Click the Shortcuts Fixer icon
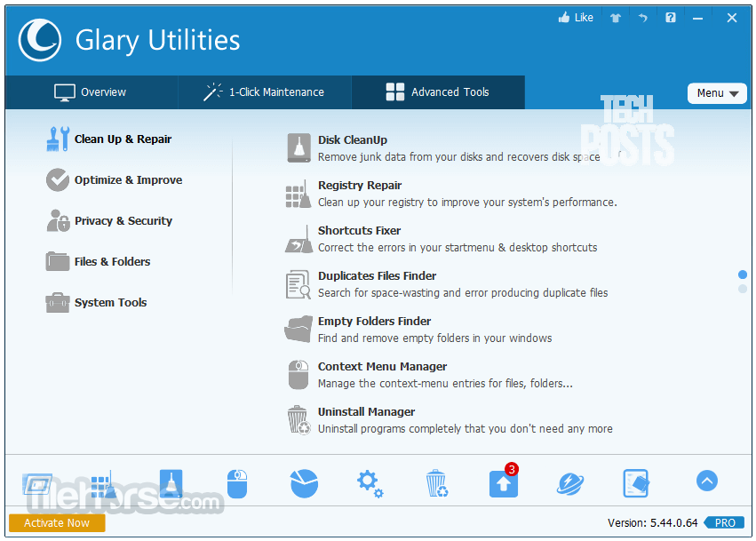 [x=298, y=239]
